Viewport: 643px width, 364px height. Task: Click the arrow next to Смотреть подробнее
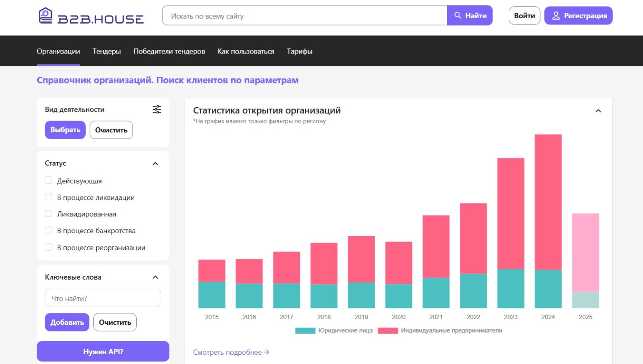266,352
